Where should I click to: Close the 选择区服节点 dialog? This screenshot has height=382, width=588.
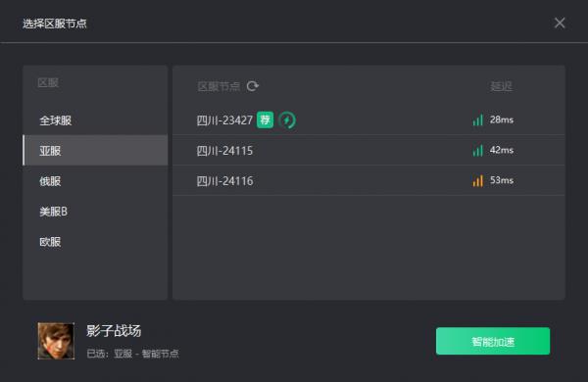pos(560,23)
